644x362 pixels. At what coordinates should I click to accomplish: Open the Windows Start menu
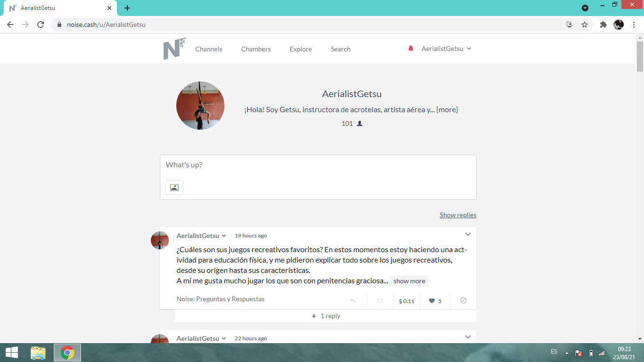pos(12,353)
